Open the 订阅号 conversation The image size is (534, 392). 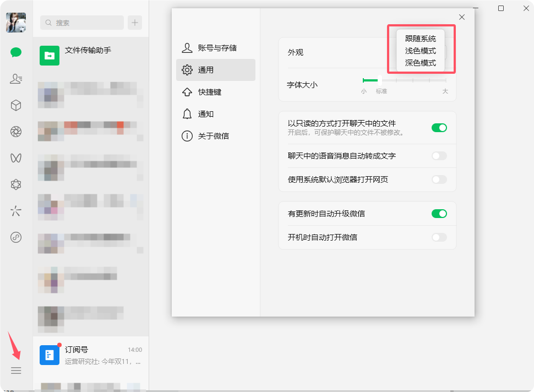91,355
